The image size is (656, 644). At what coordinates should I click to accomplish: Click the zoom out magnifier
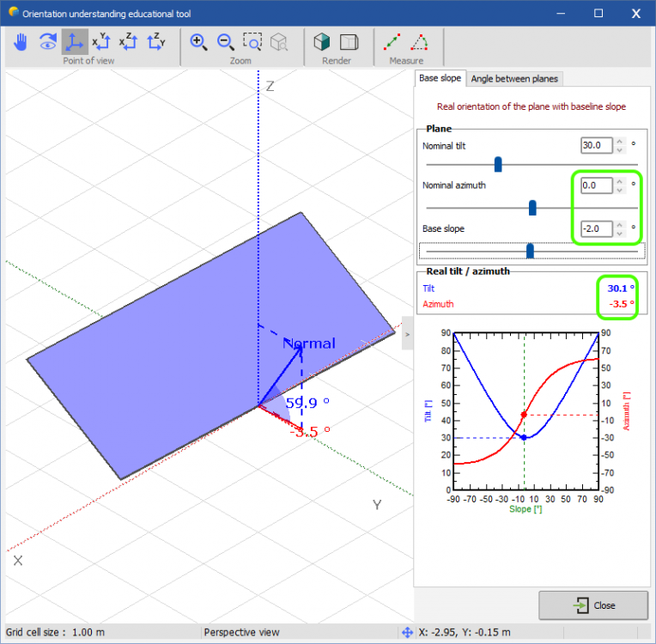click(225, 41)
